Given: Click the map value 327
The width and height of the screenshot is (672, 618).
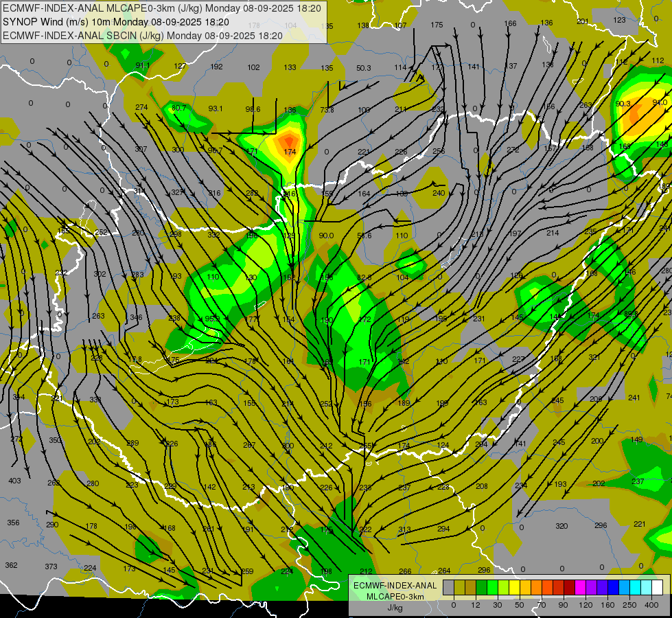Looking at the screenshot, I should click(177, 192).
